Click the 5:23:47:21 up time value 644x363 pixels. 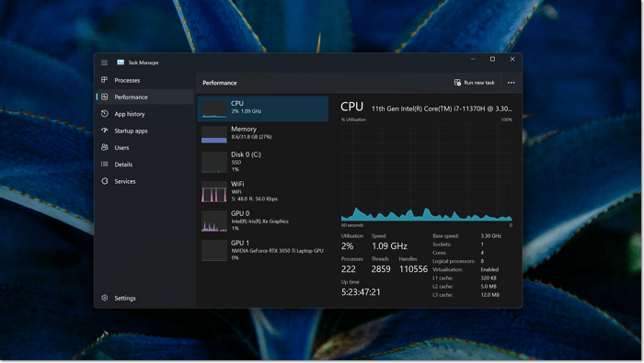coord(361,292)
